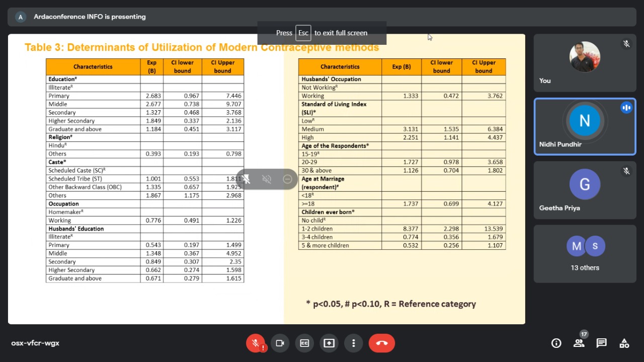
Task: Click the Age of the Respondents heading
Action: tap(335, 146)
